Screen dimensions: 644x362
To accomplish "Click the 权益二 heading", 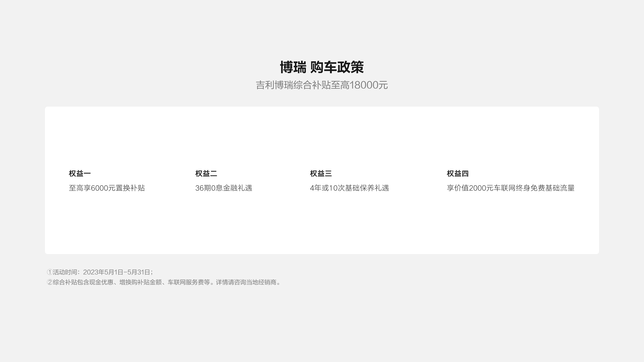I will click(x=206, y=173).
